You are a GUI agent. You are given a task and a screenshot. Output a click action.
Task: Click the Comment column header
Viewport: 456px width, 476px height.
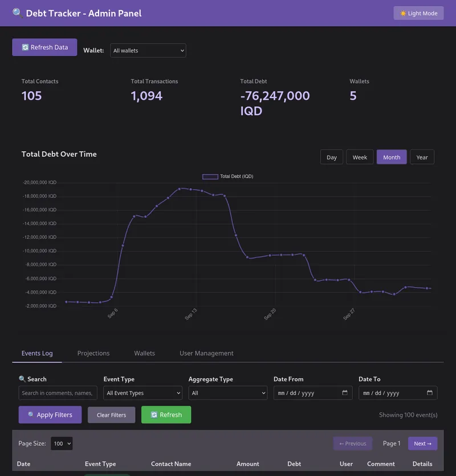click(x=381, y=464)
